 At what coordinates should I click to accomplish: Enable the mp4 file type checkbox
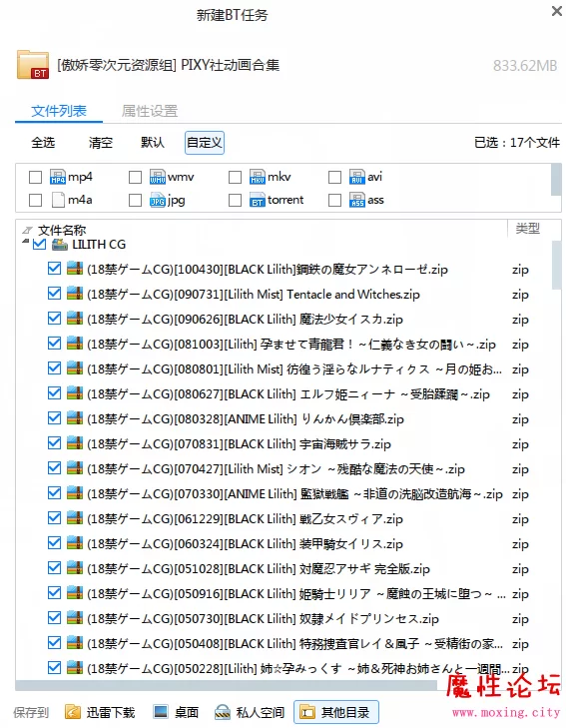pos(35,177)
